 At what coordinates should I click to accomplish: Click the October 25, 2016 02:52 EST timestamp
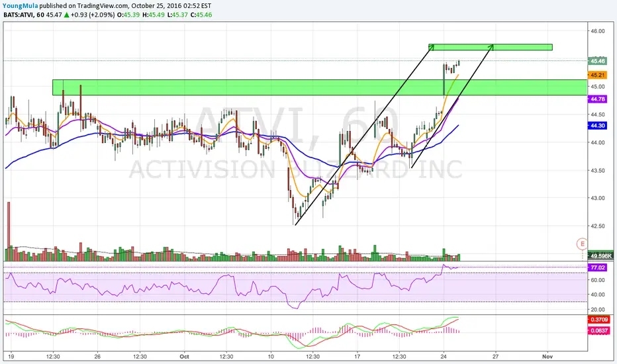click(171, 6)
